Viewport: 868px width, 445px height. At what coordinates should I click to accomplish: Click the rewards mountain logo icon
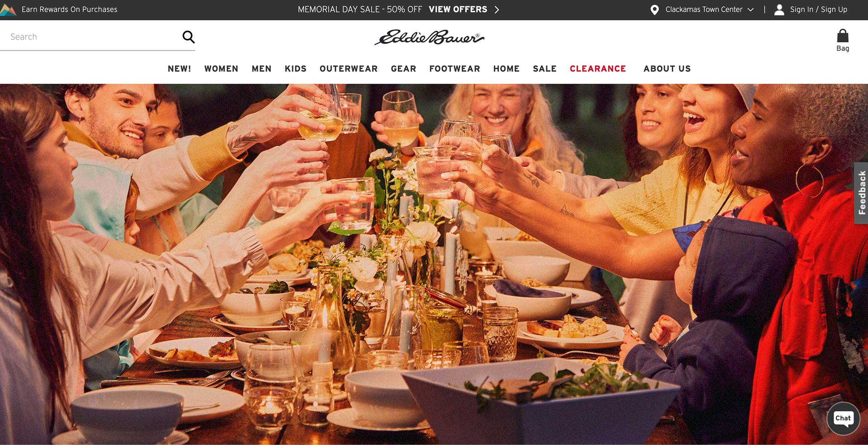tap(8, 10)
